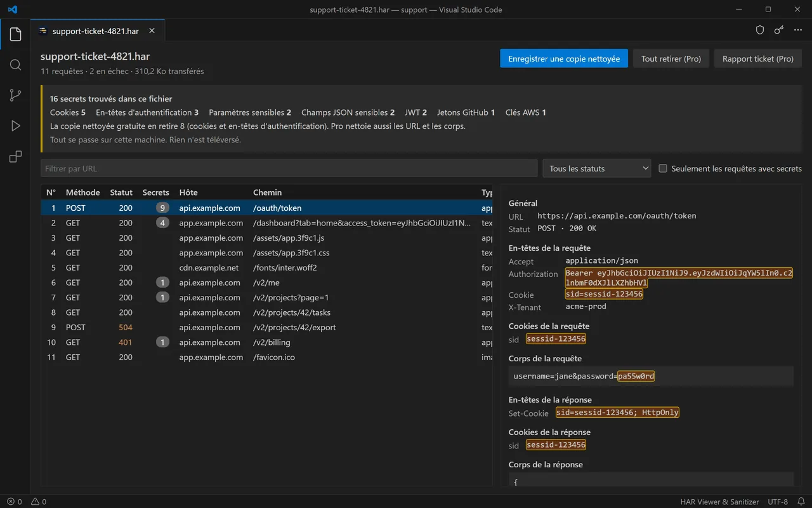Viewport: 812px width, 508px height.
Task: Sort by the Méthode column header
Action: [x=82, y=192]
